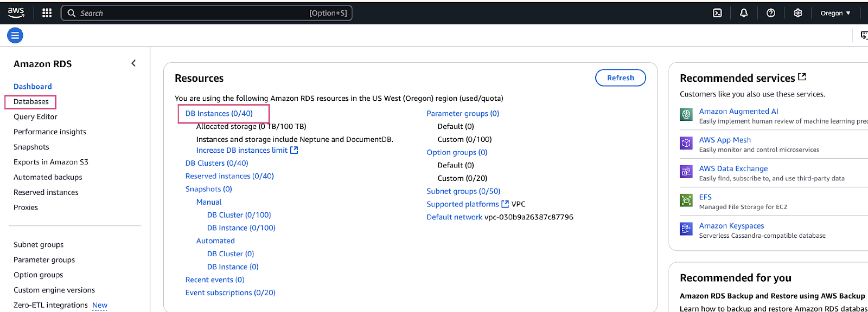Open the AWS Data Exchange link
Viewport: 868px width, 312px height.
733,168
